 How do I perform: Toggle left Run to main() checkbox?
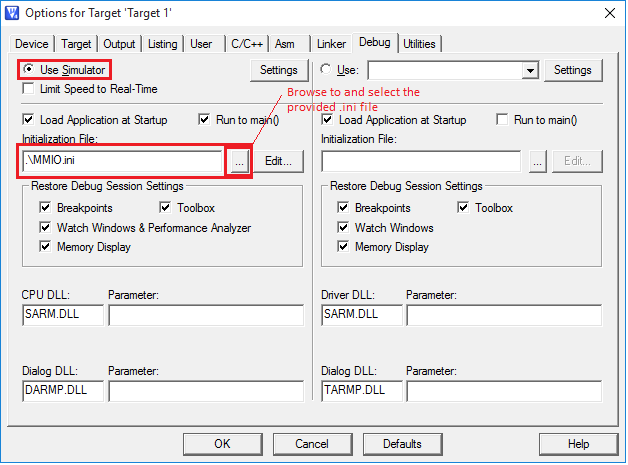click(204, 120)
